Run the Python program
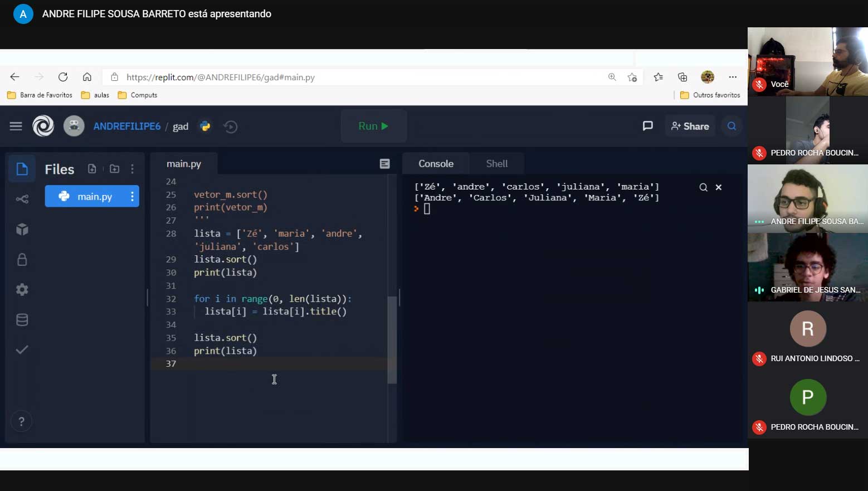This screenshot has width=868, height=491. (x=373, y=126)
